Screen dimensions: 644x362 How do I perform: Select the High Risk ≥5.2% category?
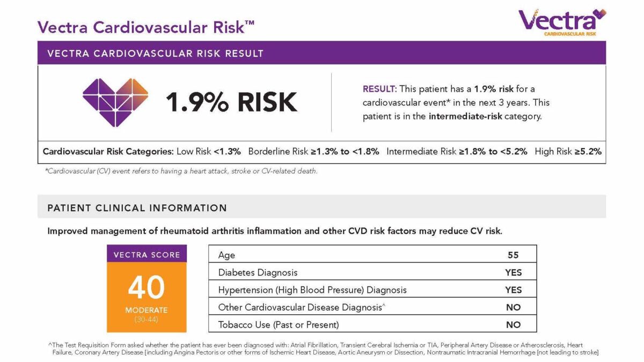pos(568,152)
